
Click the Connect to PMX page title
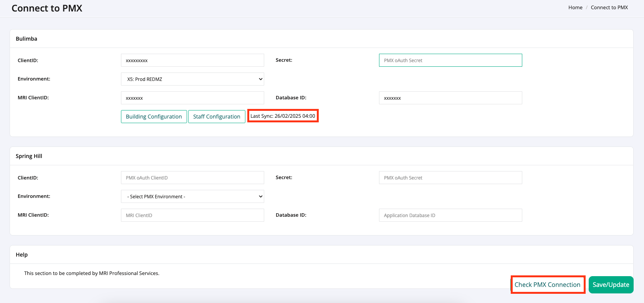click(47, 8)
